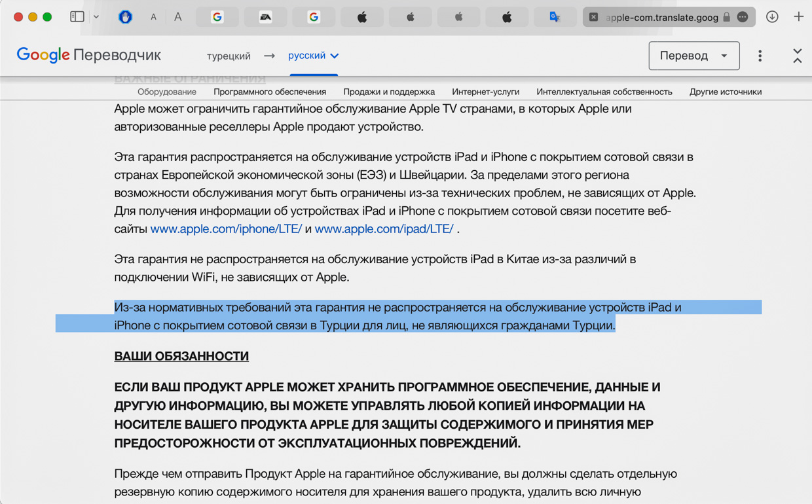Decrease page text with small A
The width and height of the screenshot is (812, 504).
coord(153,17)
